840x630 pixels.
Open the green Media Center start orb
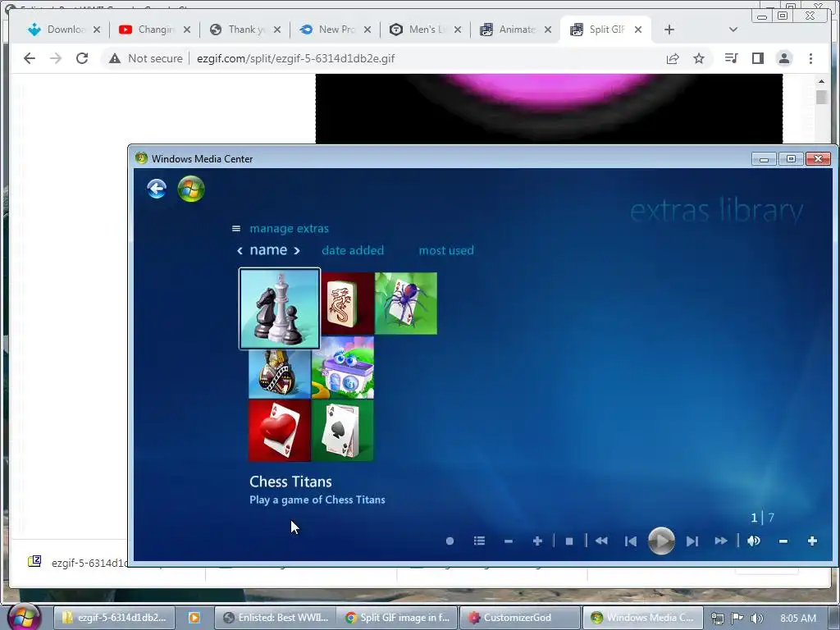[x=190, y=189]
